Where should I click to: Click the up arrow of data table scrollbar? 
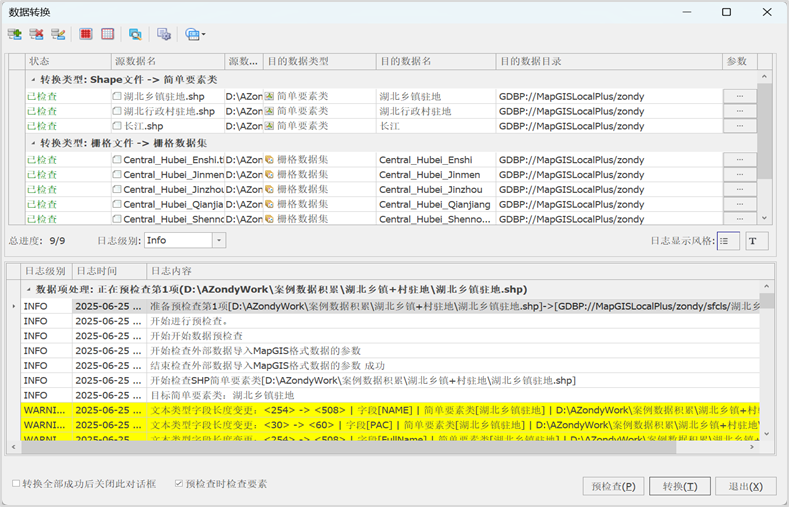coord(764,76)
